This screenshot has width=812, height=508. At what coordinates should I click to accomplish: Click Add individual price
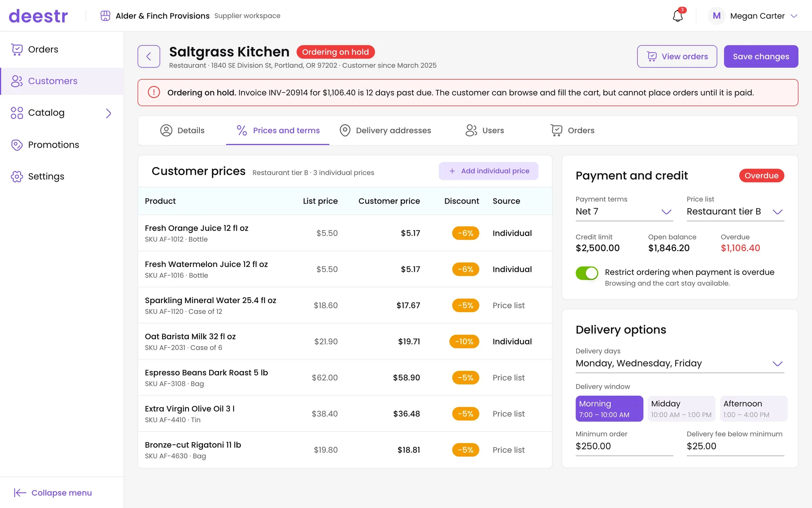point(489,171)
